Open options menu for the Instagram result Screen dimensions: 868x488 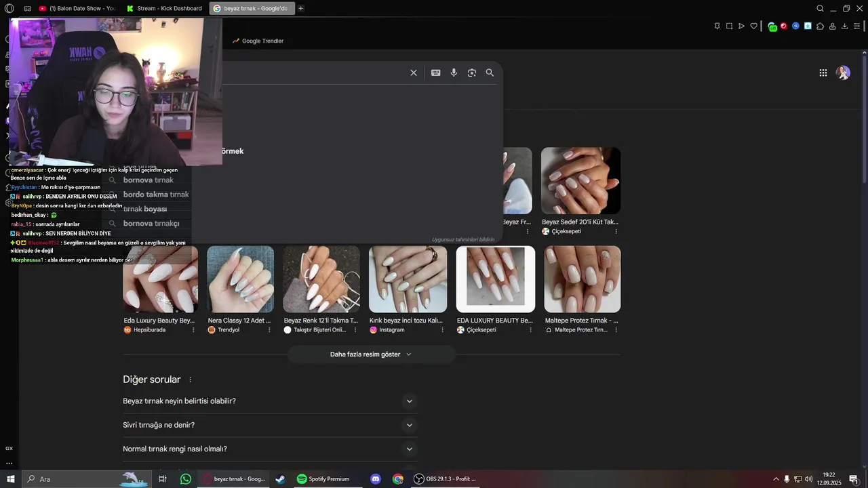[443, 330]
